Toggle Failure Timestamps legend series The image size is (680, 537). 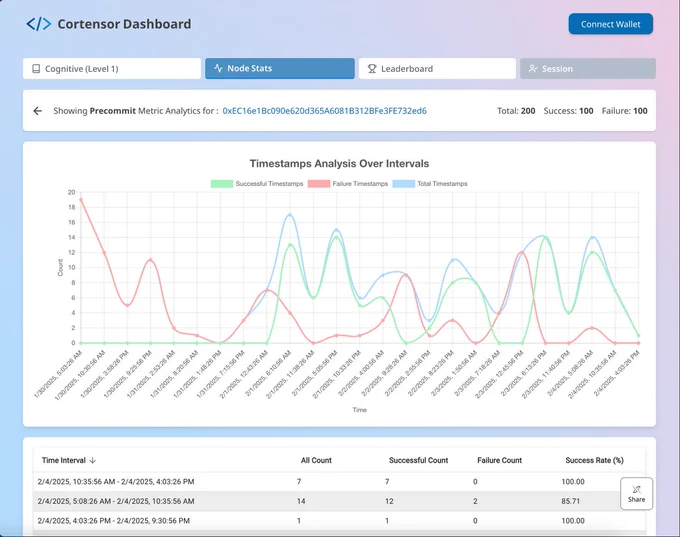pyautogui.click(x=348, y=184)
